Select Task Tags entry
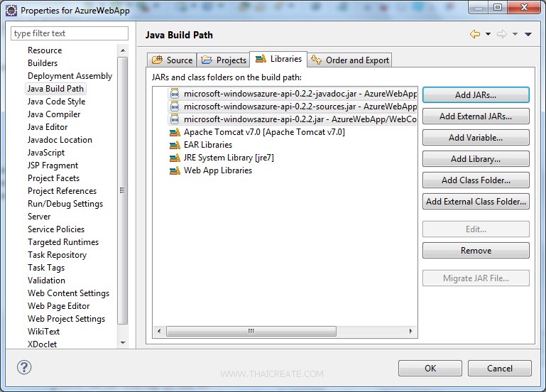This screenshot has height=392, width=546. pyautogui.click(x=46, y=267)
